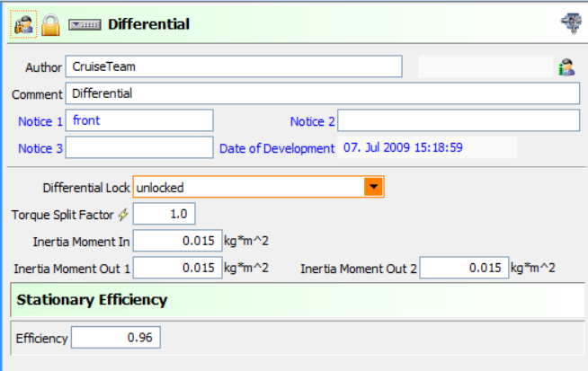Click the Inertia Moment Out 2 value field

pyautogui.click(x=464, y=268)
